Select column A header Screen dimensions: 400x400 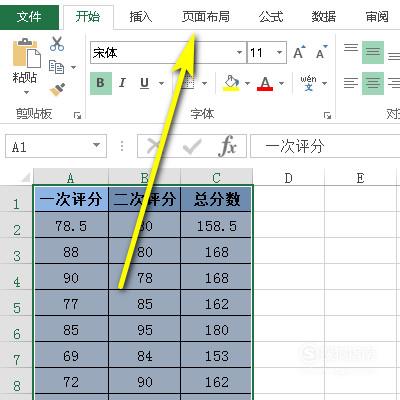click(71, 177)
